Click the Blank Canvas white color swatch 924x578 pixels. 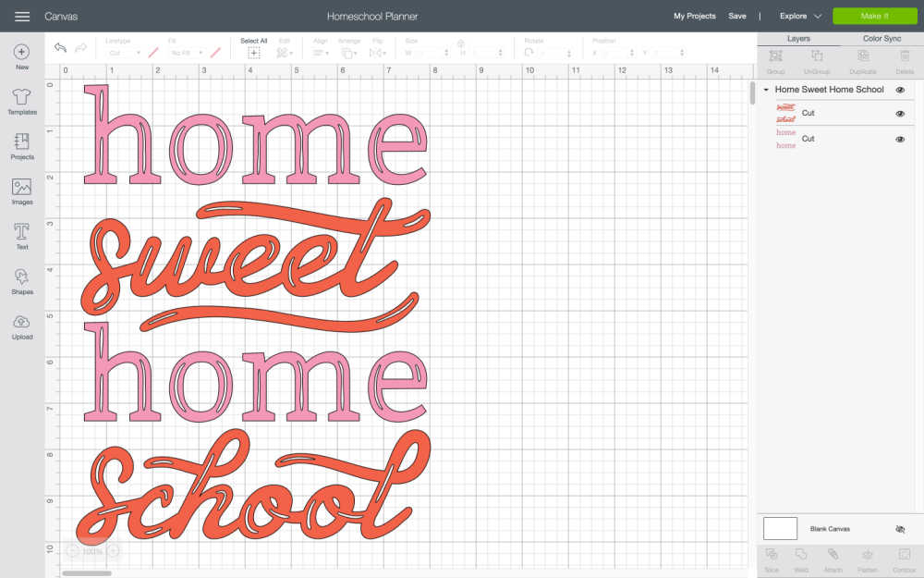coord(780,528)
